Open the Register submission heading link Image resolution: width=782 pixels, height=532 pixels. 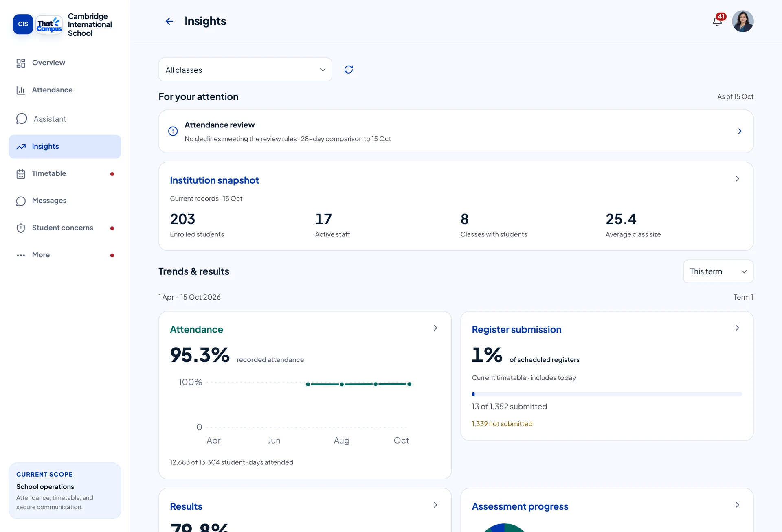coord(516,329)
